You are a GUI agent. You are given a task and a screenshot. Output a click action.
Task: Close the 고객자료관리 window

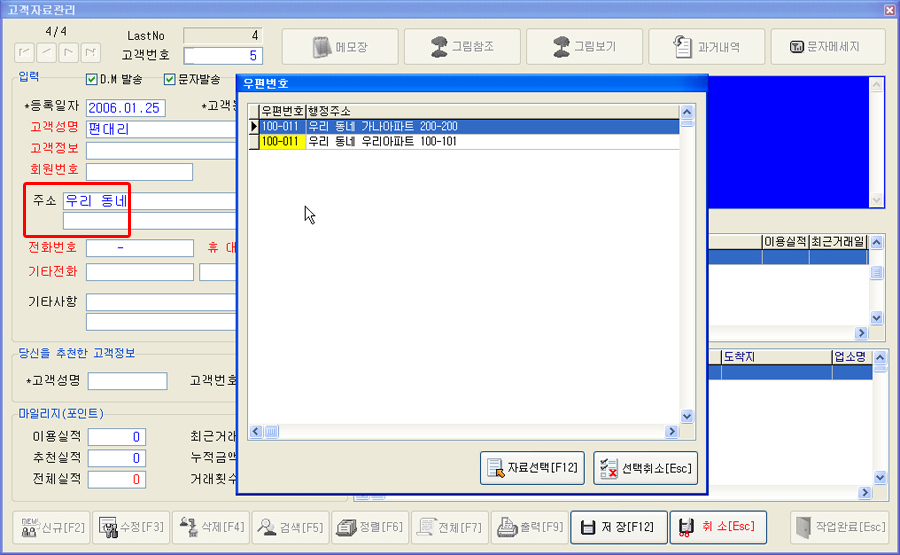click(x=889, y=9)
